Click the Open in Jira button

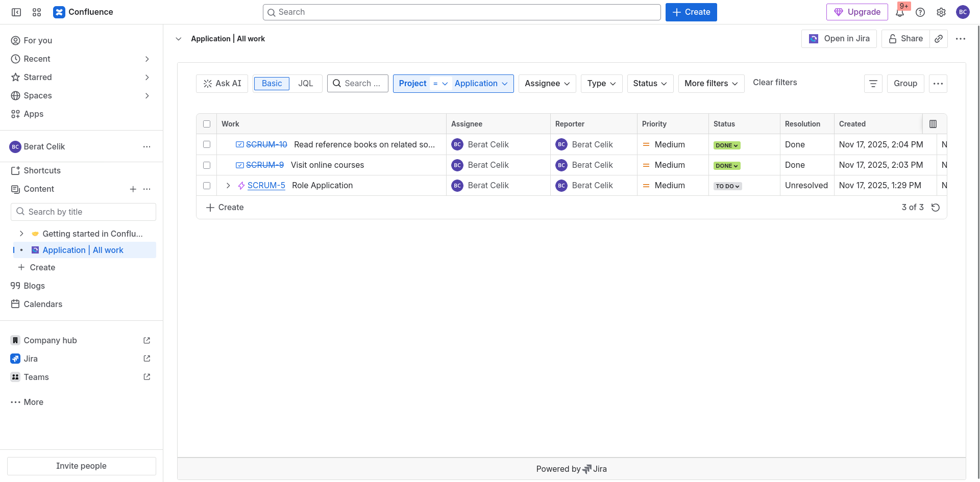(839, 39)
